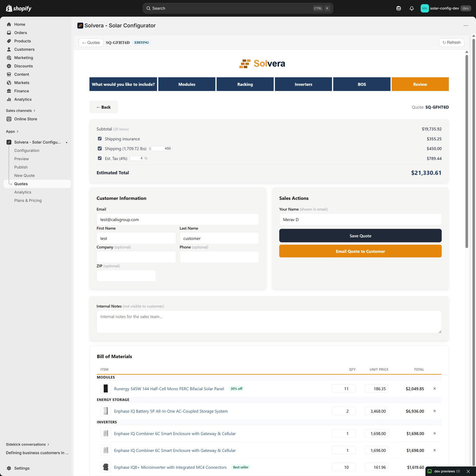This screenshot has width=476, height=476.
Task: Go to 'What would you like to include?' step
Action: pos(123,84)
